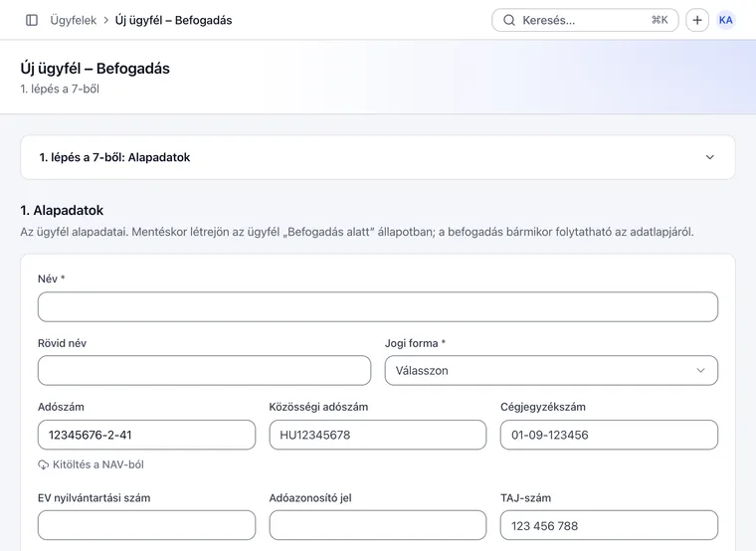
Task: Click into the Rövid név field
Action: pos(205,370)
